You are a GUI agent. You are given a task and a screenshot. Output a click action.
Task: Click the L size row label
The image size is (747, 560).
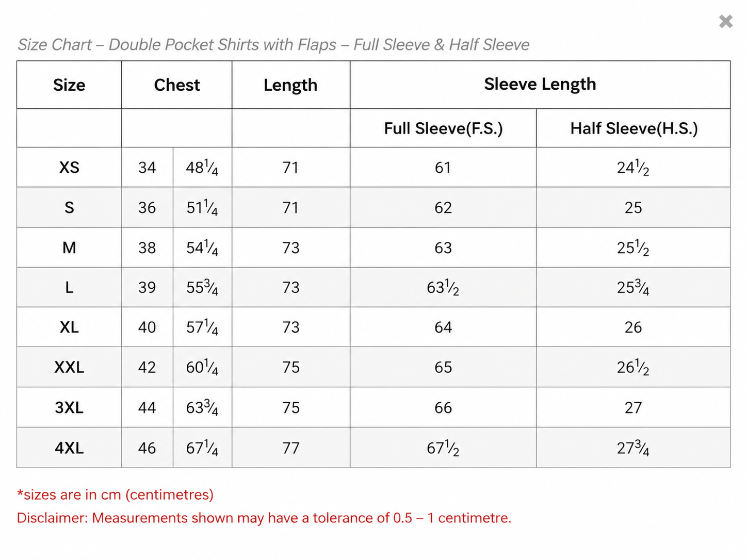69,287
